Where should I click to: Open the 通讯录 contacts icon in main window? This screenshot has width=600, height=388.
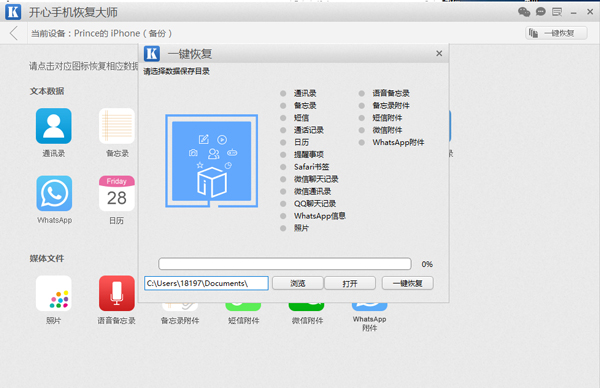pyautogui.click(x=54, y=126)
